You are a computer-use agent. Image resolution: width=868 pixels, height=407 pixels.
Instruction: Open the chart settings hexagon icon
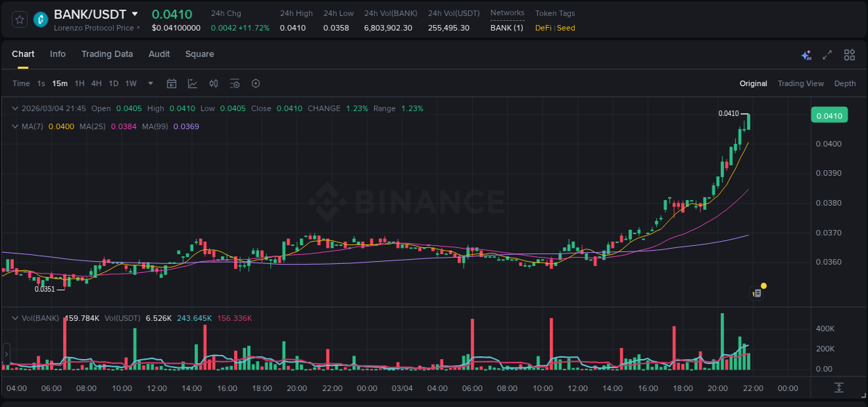[256, 83]
